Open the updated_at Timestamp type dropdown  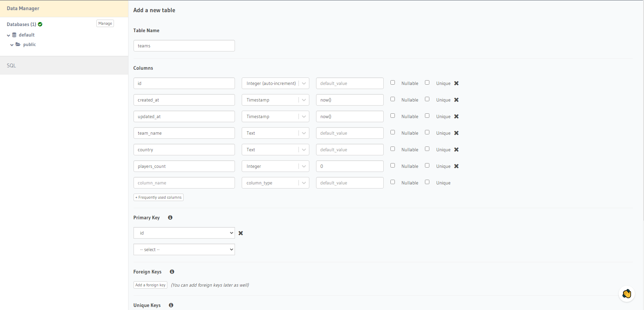[276, 116]
